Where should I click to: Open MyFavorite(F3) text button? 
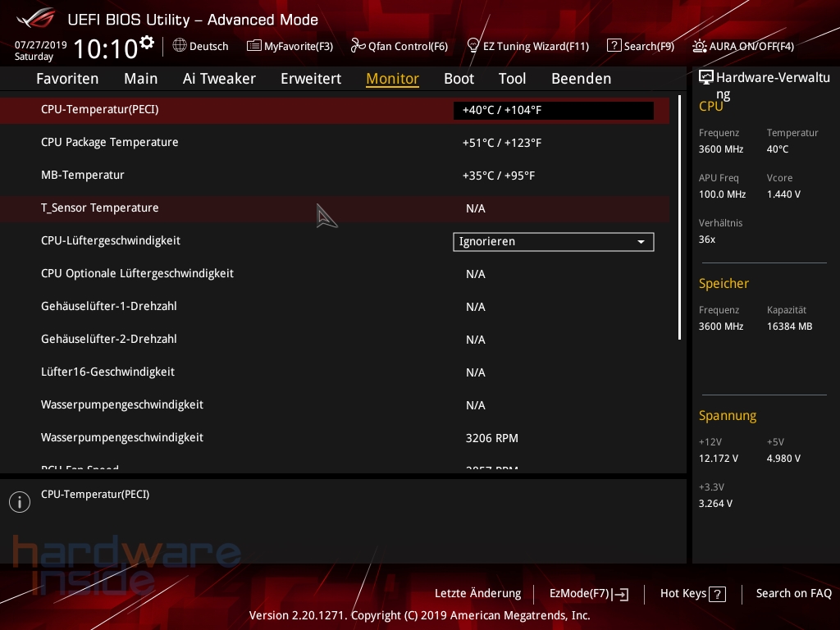click(x=299, y=46)
